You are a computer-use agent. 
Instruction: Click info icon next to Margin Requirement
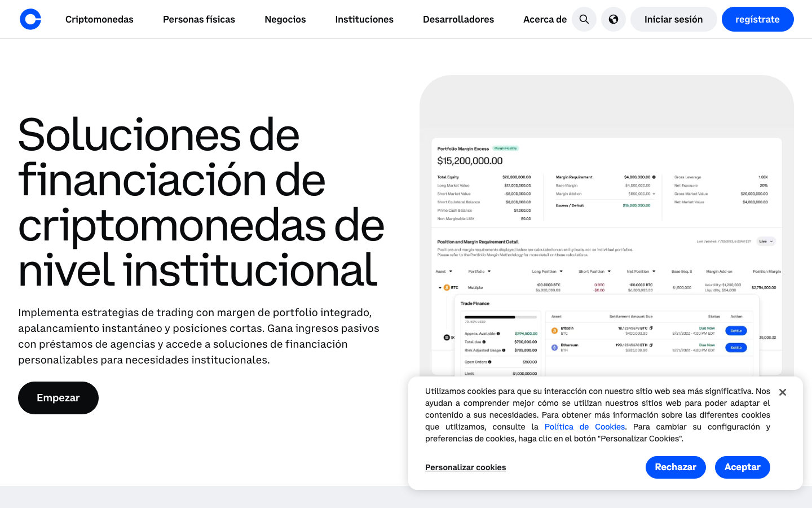(654, 177)
